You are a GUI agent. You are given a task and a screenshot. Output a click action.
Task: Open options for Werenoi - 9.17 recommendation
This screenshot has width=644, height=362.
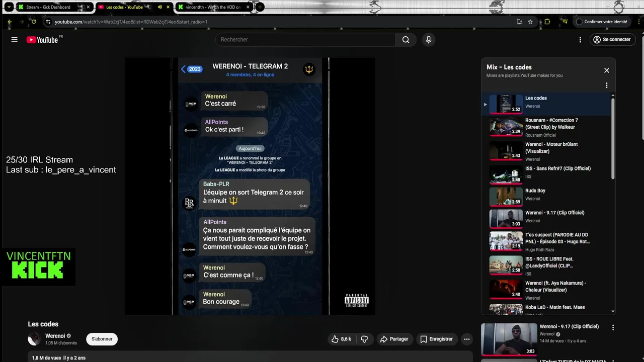pyautogui.click(x=613, y=328)
